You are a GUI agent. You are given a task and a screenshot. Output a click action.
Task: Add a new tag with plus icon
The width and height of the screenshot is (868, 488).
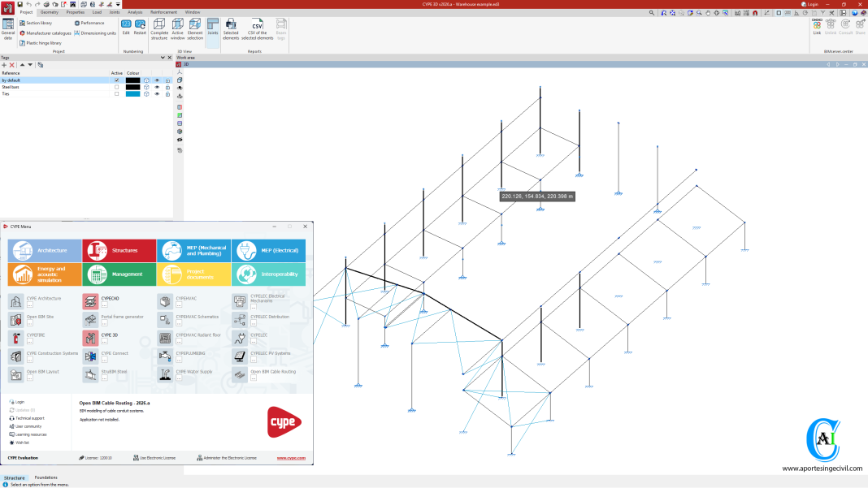[x=4, y=65]
